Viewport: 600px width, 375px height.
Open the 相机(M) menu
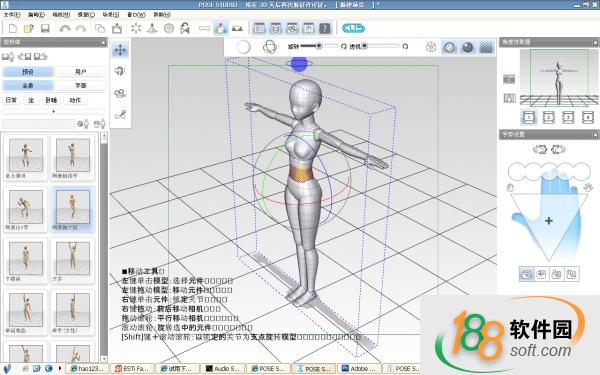click(61, 15)
